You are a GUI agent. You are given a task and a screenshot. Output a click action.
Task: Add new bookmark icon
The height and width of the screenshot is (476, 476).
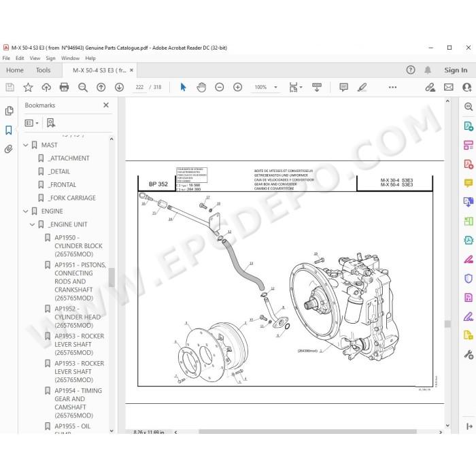click(51, 123)
